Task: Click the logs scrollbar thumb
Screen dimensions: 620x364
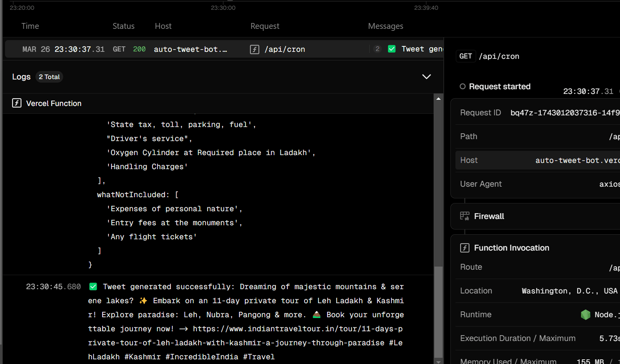Action: [438, 312]
